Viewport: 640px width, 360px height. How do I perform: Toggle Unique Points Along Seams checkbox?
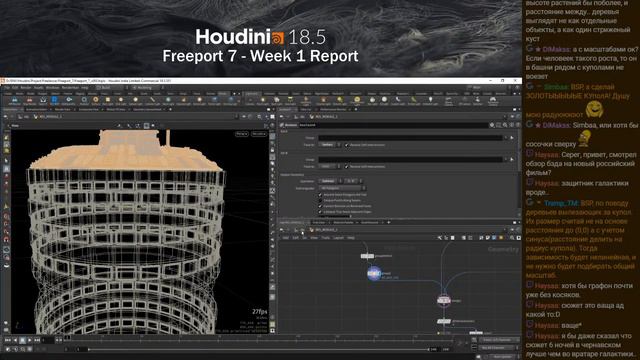click(320, 200)
